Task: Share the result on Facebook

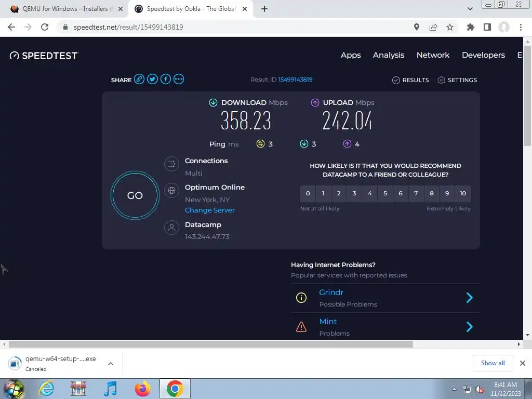Action: click(x=166, y=79)
